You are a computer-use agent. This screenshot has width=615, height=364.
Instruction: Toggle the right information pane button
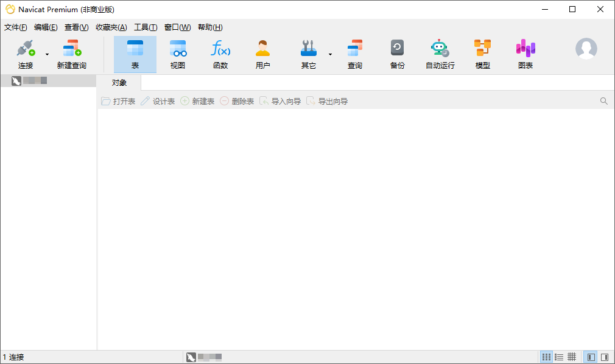[x=605, y=357]
